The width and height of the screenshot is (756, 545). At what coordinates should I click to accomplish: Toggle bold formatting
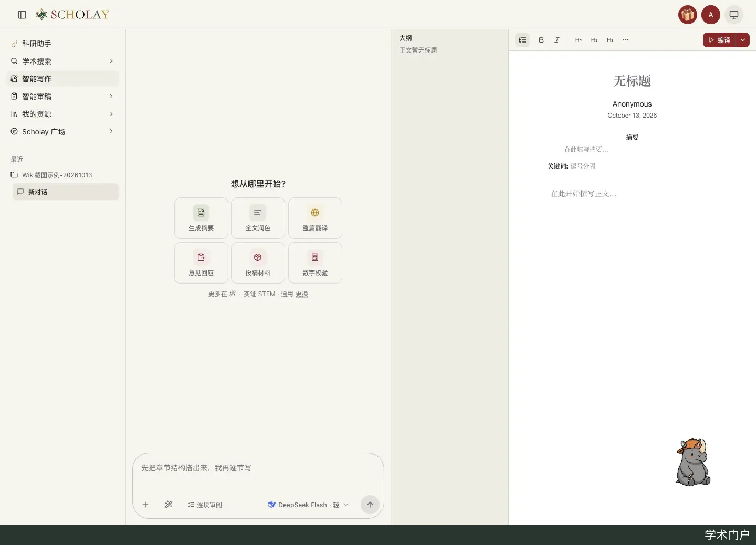541,40
